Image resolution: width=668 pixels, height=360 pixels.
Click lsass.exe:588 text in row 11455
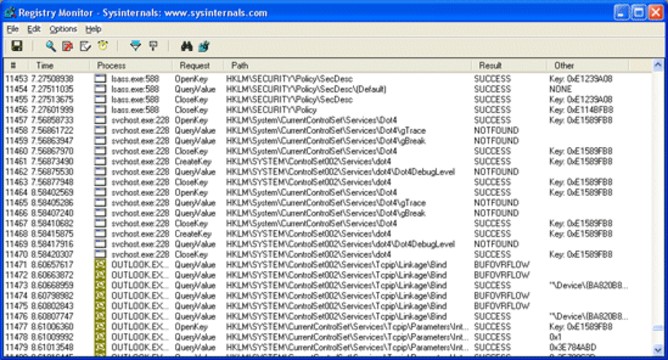(x=135, y=99)
